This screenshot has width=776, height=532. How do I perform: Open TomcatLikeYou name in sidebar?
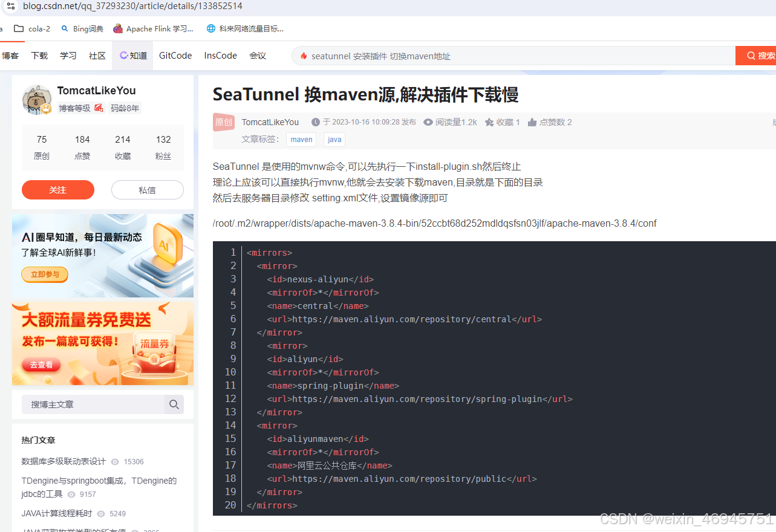(x=96, y=91)
